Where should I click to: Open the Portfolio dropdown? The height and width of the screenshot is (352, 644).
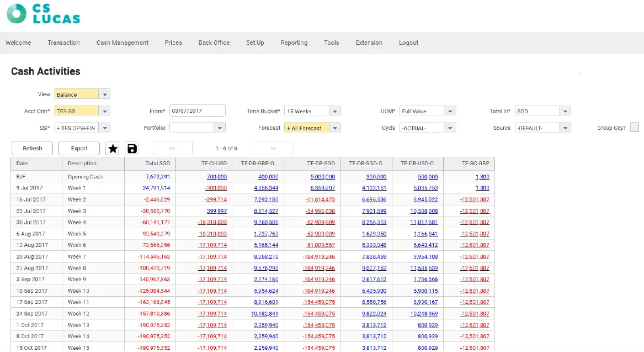(220, 128)
